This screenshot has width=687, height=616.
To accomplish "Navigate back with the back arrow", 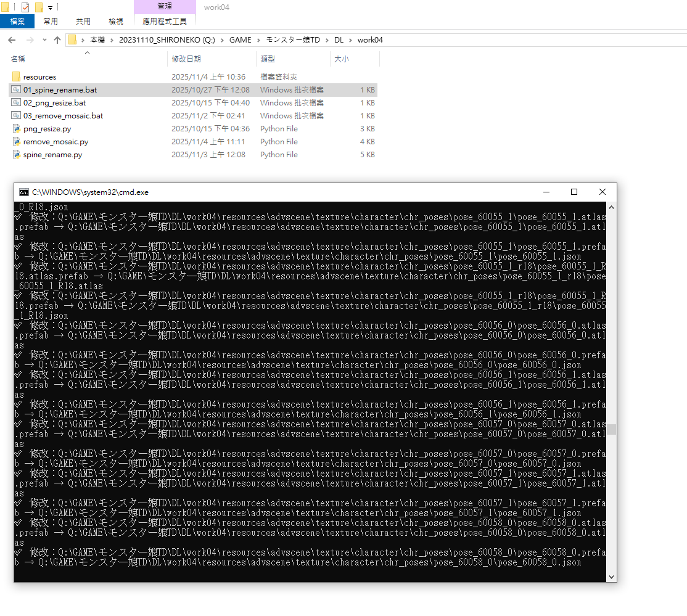I will [x=12, y=40].
